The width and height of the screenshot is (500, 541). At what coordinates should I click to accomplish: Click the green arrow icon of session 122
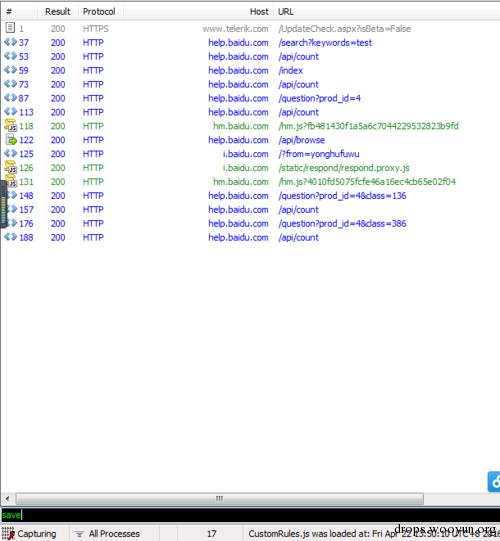click(x=11, y=140)
